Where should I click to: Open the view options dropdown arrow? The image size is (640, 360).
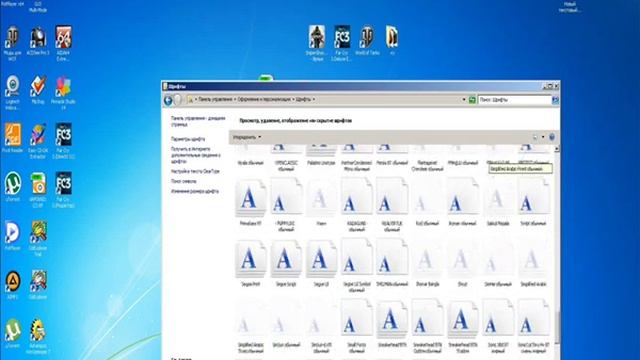coord(543,137)
